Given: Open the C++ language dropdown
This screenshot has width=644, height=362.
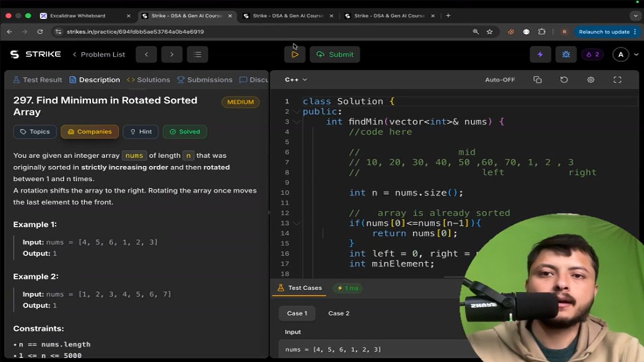Looking at the screenshot, I should click(296, 79).
